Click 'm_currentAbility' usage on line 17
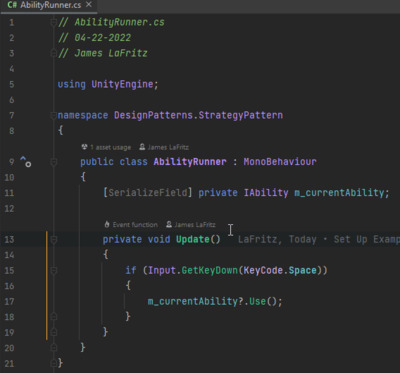 pyautogui.click(x=193, y=301)
